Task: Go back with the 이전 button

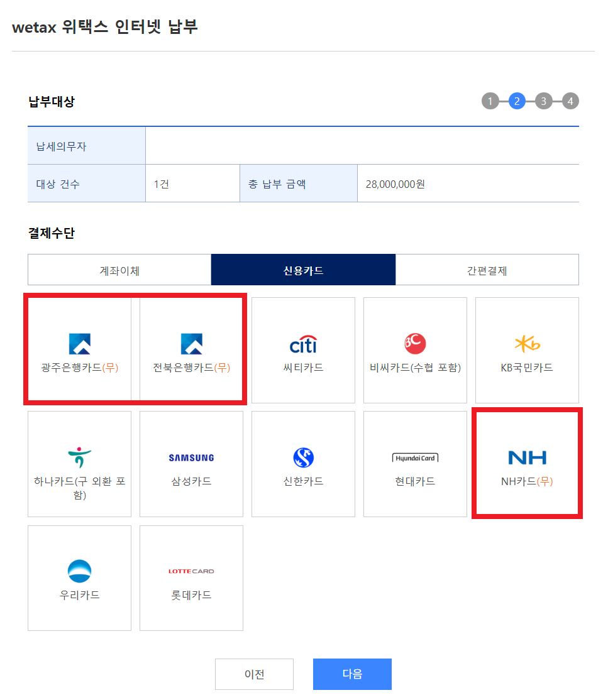Action: pos(254,674)
